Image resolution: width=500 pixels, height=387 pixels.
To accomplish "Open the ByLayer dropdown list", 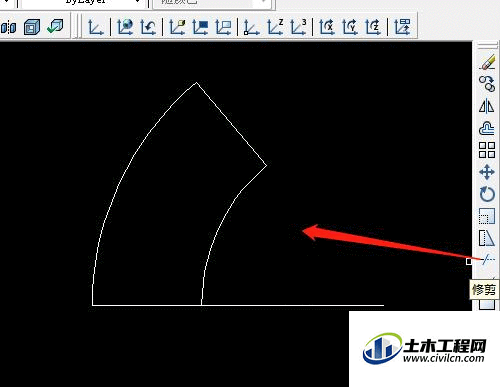I will pos(137,2).
